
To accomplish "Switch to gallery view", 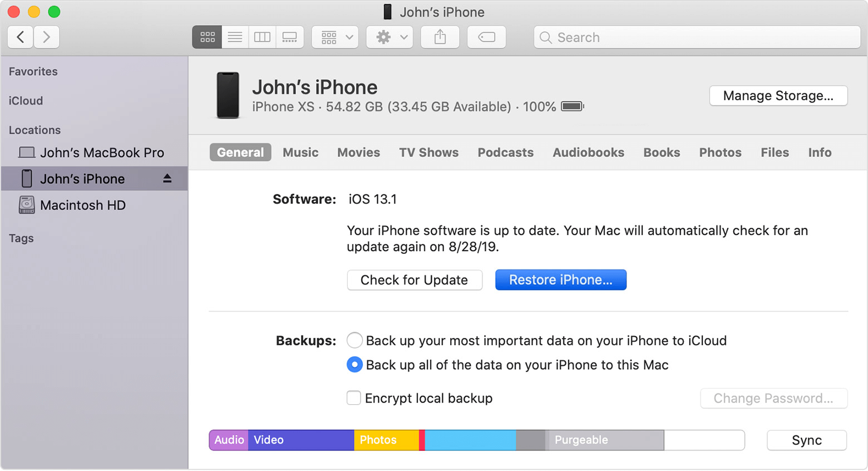I will [x=289, y=37].
